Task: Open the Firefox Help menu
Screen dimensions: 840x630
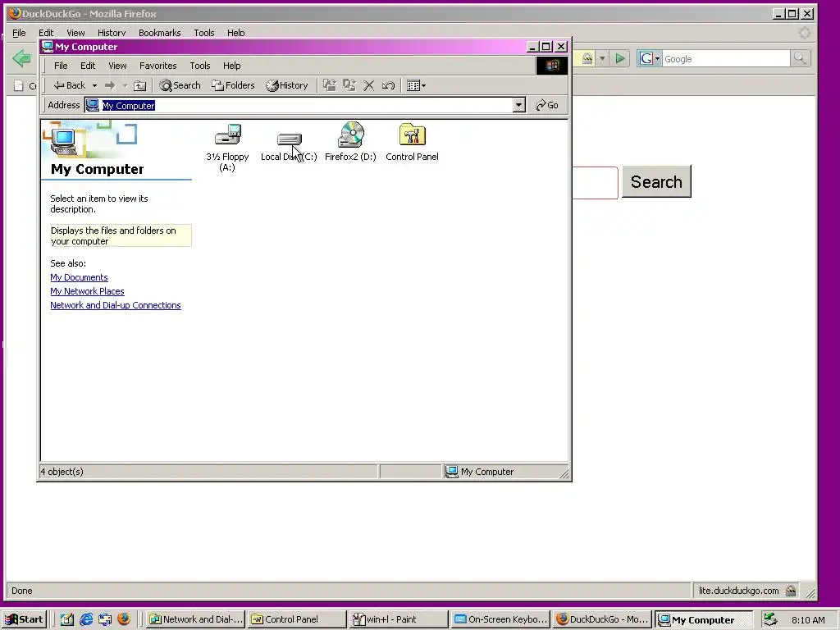Action: [x=235, y=33]
